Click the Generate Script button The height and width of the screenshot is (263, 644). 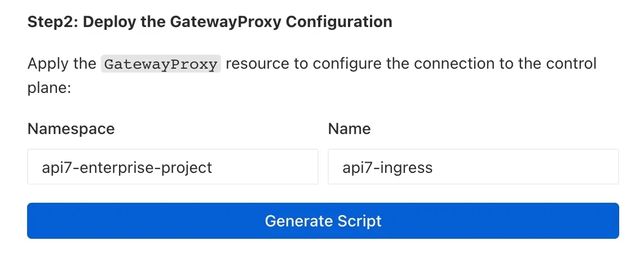[323, 221]
